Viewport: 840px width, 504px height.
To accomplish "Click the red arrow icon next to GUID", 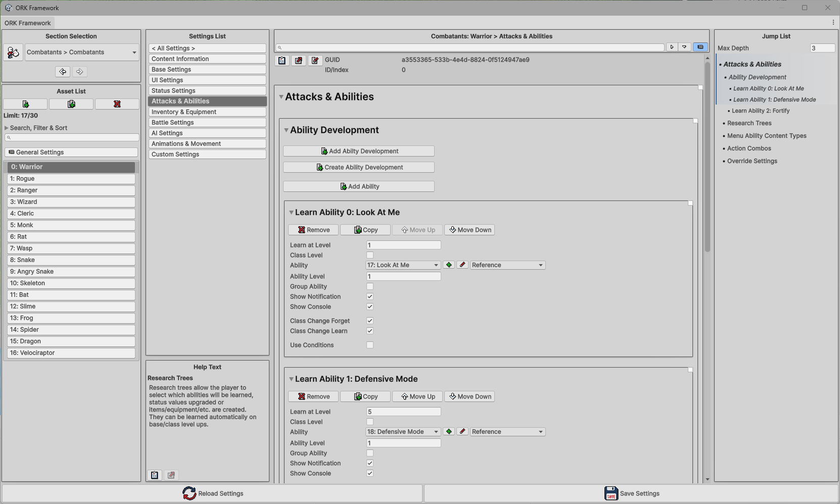I will click(299, 61).
